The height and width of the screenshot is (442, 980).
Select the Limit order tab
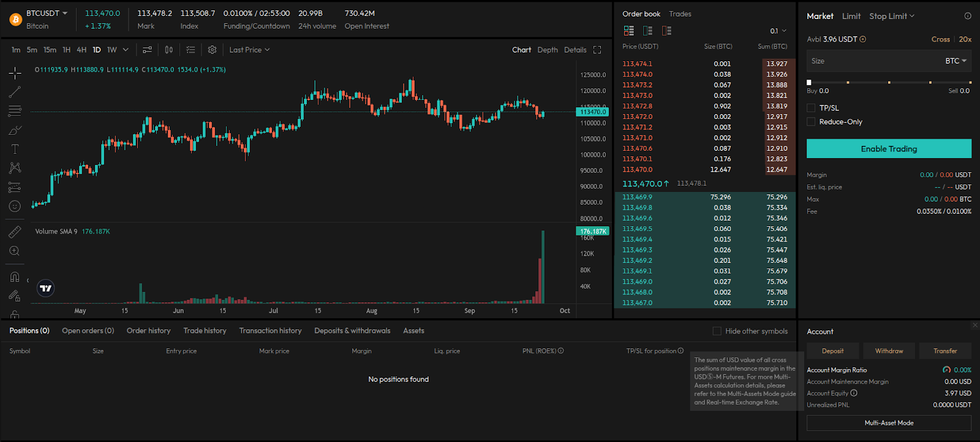click(x=851, y=16)
